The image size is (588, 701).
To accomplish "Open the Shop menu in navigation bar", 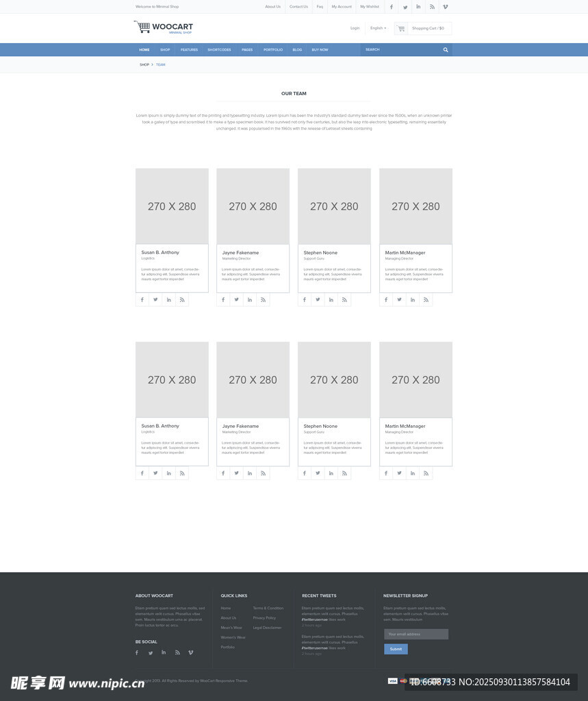I will click(x=165, y=50).
